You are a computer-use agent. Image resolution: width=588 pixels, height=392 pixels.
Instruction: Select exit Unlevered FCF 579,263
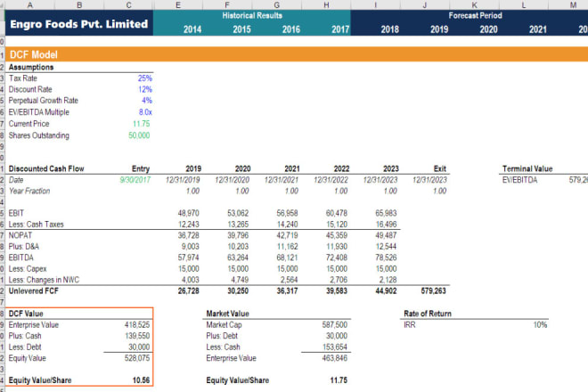coord(433,291)
